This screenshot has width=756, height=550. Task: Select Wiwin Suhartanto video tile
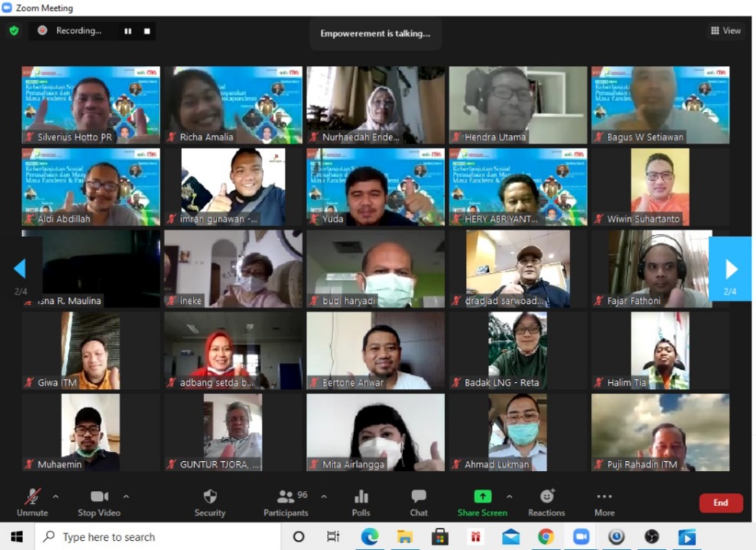pyautogui.click(x=661, y=187)
